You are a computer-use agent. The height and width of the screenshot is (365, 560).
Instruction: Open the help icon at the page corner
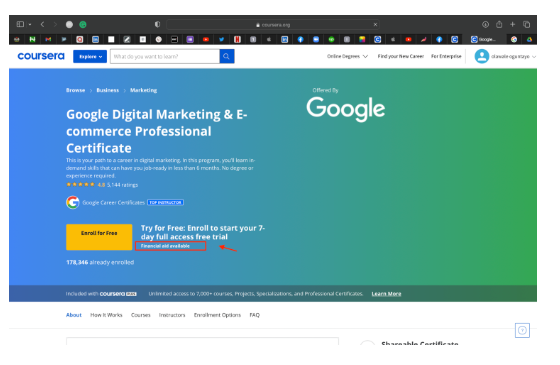[x=522, y=330]
